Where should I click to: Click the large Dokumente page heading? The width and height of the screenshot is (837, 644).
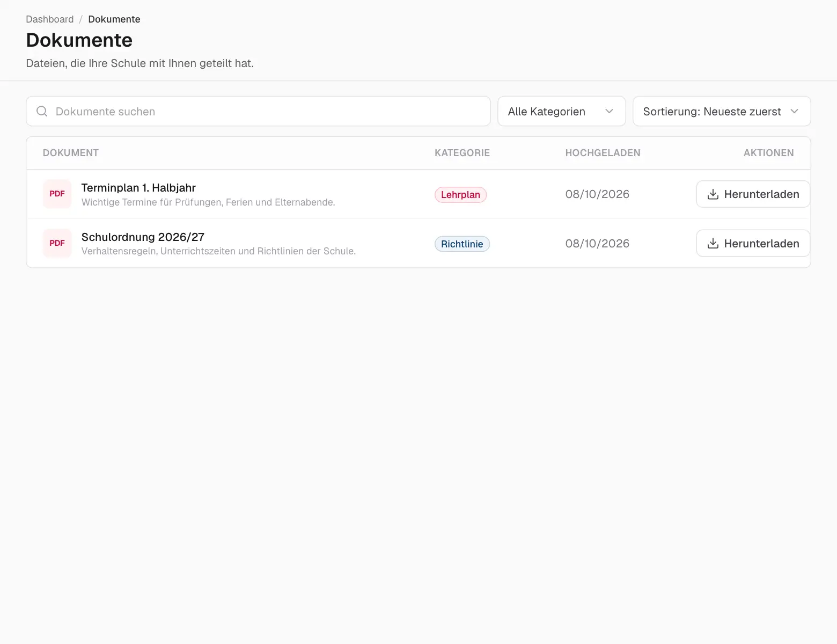tap(79, 40)
